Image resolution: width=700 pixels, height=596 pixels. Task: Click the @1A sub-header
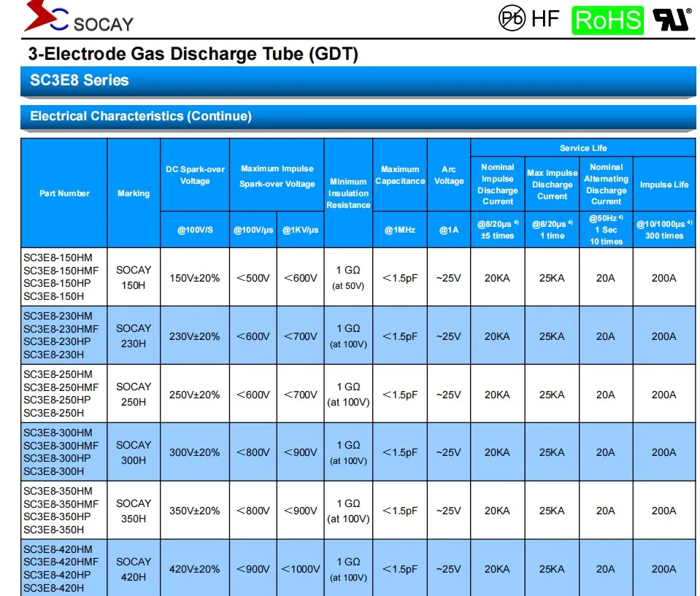449,230
